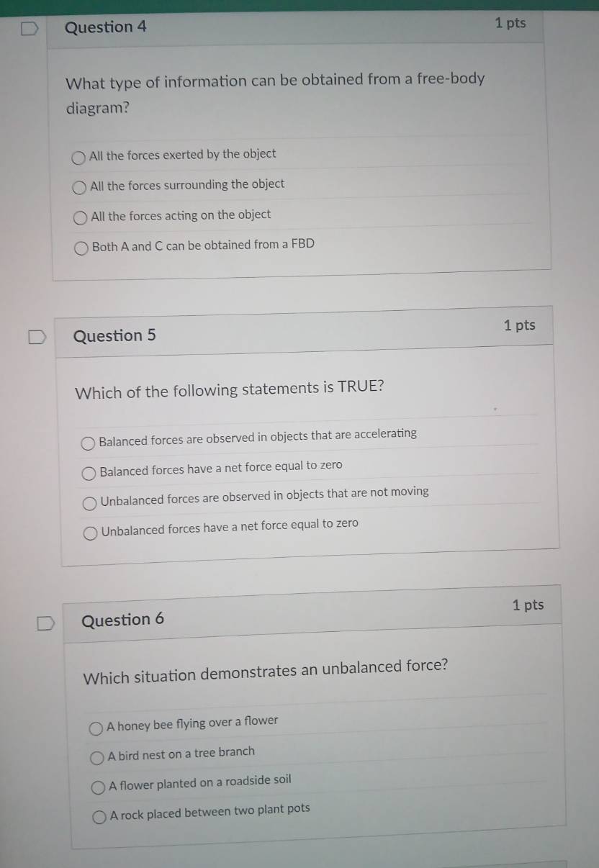Screen dimensions: 599x868
Task: Flag Question 4 with the bookmark icon
Action: (30, 28)
